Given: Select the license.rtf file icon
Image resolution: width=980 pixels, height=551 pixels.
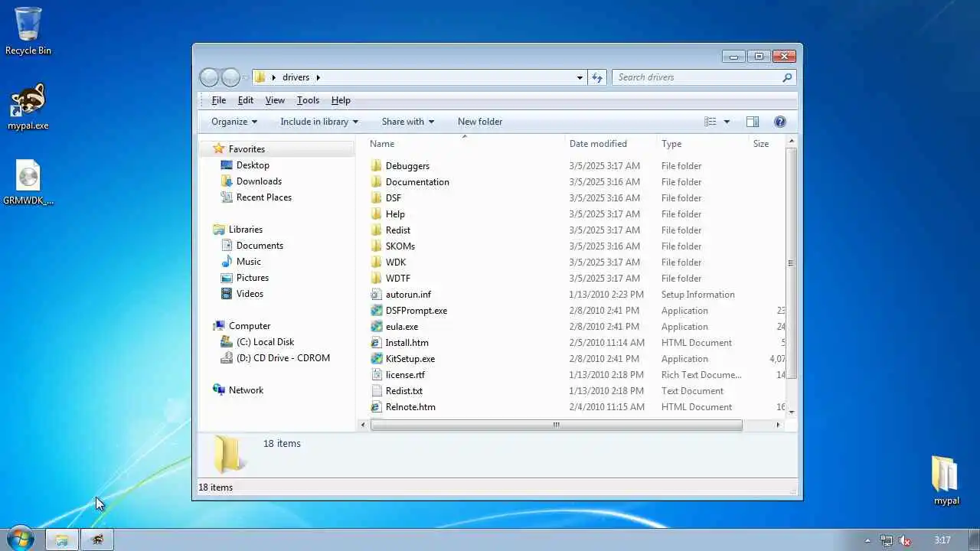Looking at the screenshot, I should click(x=376, y=375).
